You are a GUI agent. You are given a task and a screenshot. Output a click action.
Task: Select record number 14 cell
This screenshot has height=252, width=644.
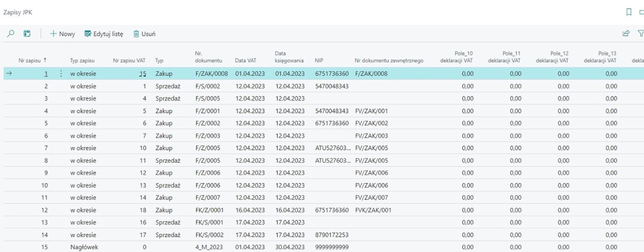pyautogui.click(x=45, y=235)
